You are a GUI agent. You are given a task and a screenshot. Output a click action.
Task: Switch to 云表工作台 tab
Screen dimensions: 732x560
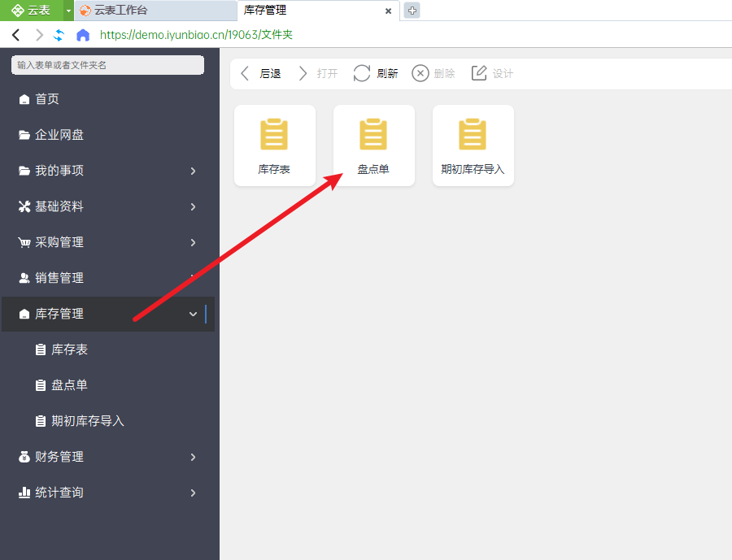(x=155, y=11)
